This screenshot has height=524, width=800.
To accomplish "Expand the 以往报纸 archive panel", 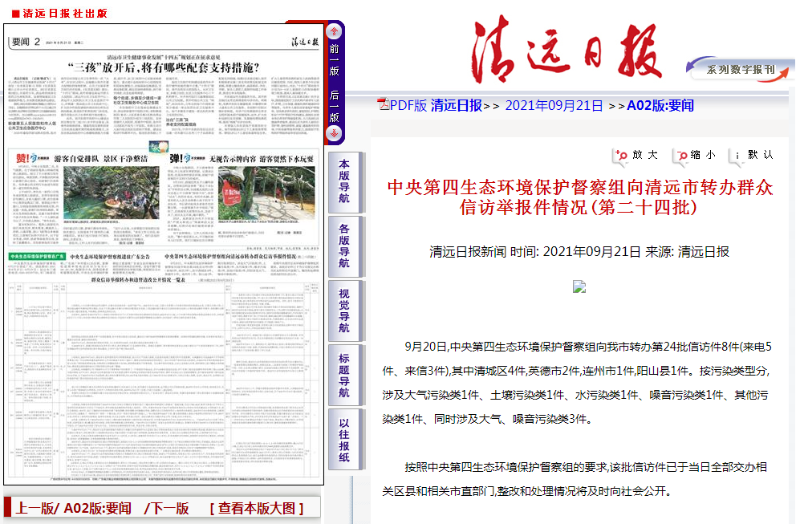I will coord(344,438).
